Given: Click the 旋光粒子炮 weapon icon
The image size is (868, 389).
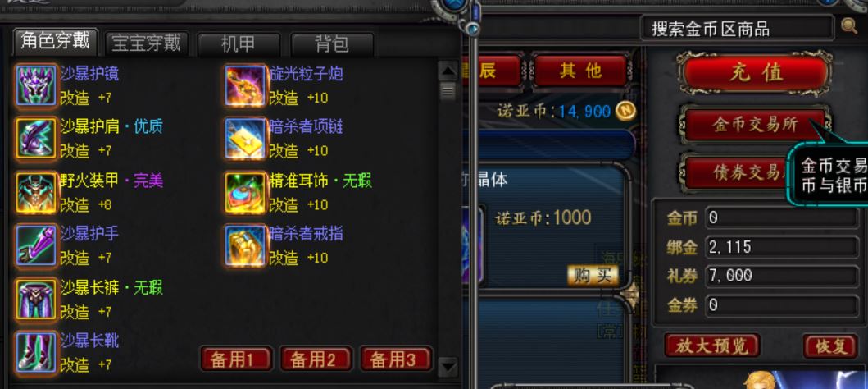Looking at the screenshot, I should click(245, 85).
